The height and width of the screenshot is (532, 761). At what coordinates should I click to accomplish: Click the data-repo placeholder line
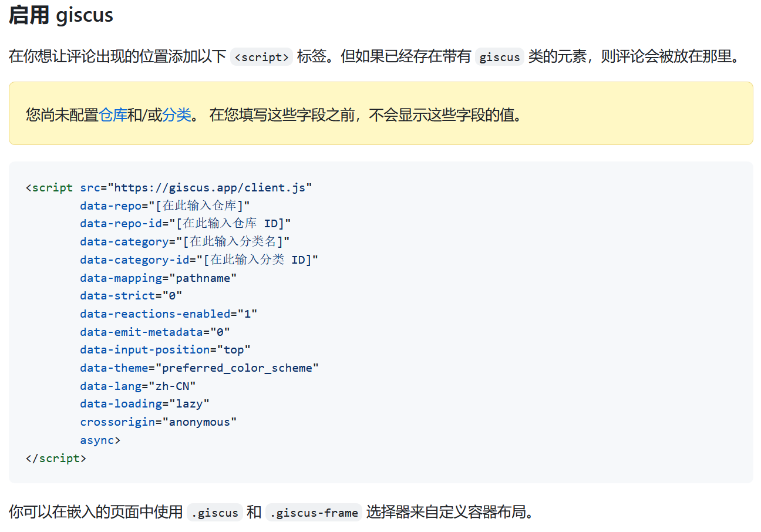(x=165, y=206)
